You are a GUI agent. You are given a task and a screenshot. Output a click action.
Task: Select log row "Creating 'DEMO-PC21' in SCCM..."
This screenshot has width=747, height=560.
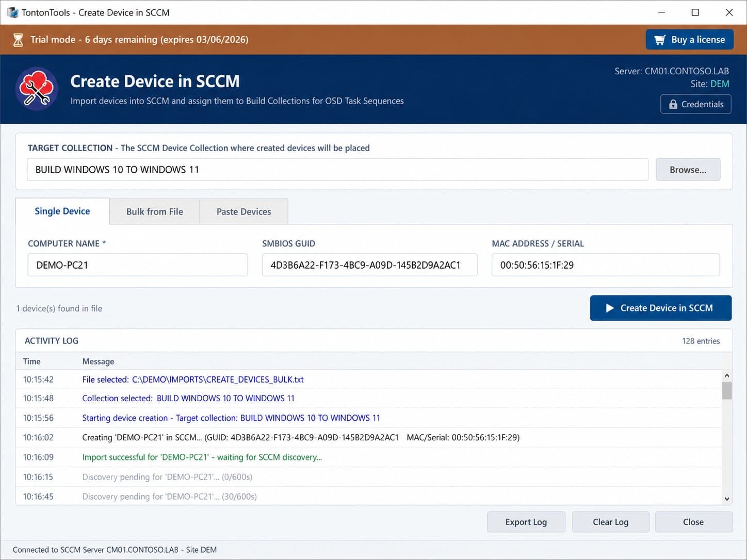[x=368, y=437]
